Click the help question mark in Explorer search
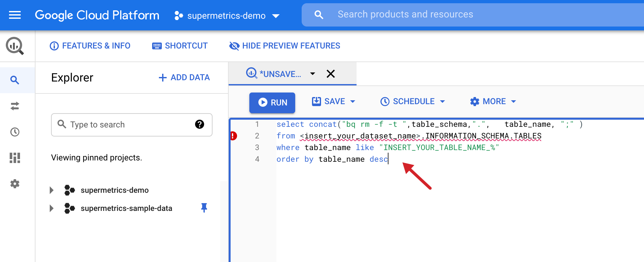The image size is (644, 262). (200, 124)
